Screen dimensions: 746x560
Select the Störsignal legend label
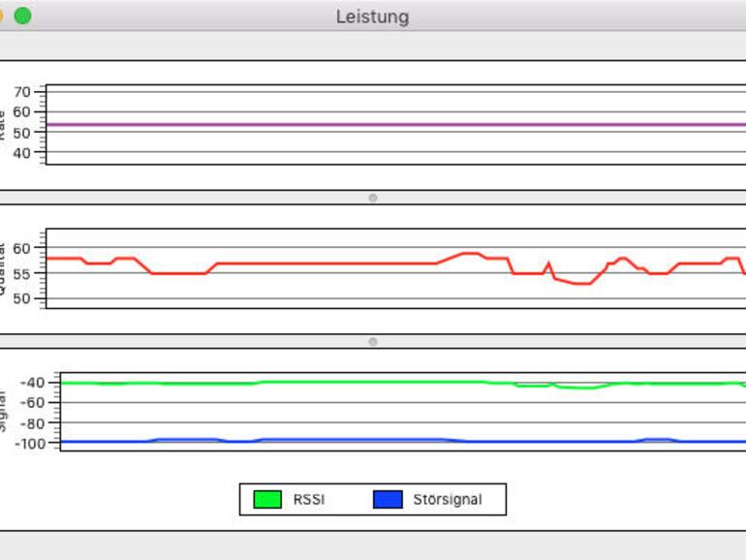pos(448,500)
